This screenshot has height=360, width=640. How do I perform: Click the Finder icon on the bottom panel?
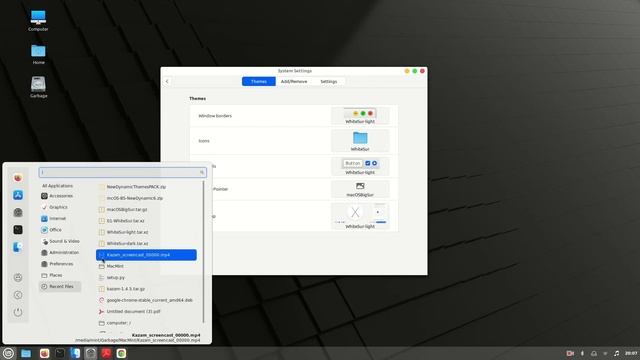pyautogui.click(x=75, y=353)
